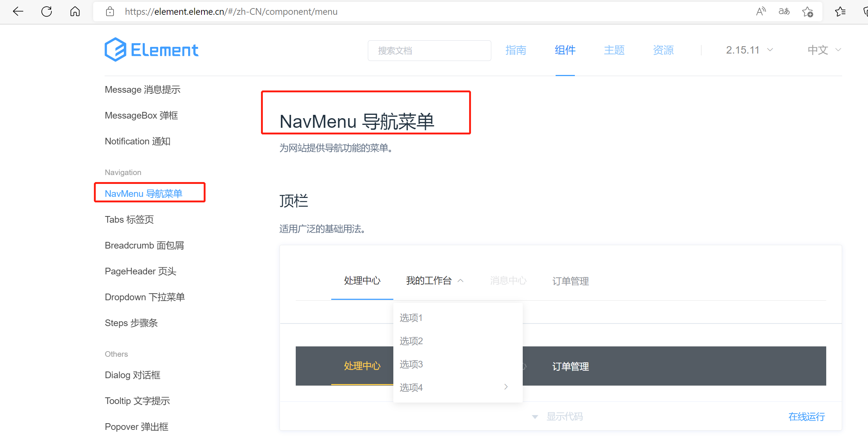
Task: Open 订单管理 in dark menu bar
Action: tap(570, 366)
